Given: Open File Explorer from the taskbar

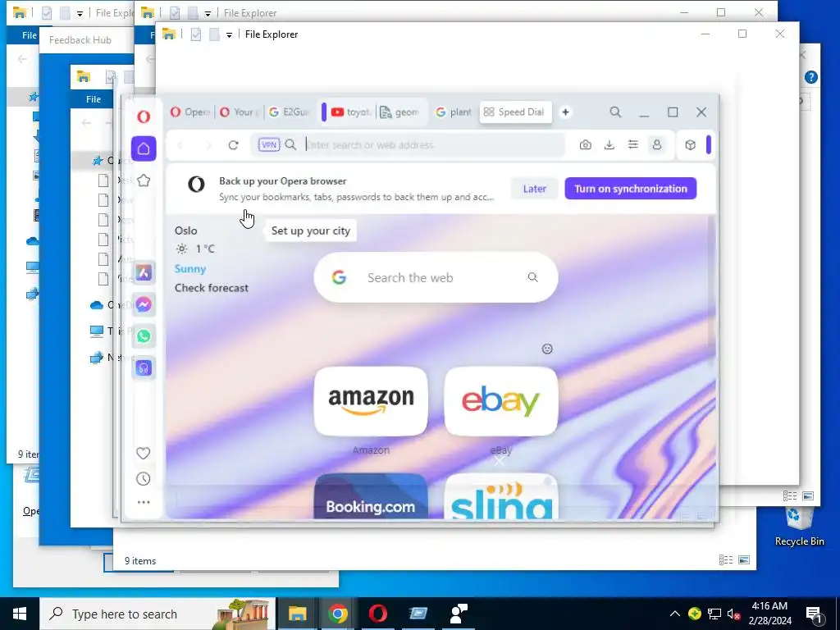Looking at the screenshot, I should click(297, 614).
